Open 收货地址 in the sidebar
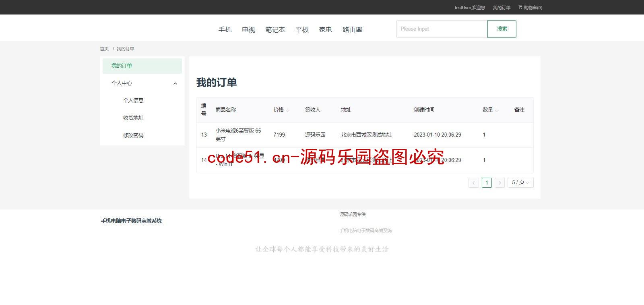This screenshot has height=305, width=644. tap(133, 118)
